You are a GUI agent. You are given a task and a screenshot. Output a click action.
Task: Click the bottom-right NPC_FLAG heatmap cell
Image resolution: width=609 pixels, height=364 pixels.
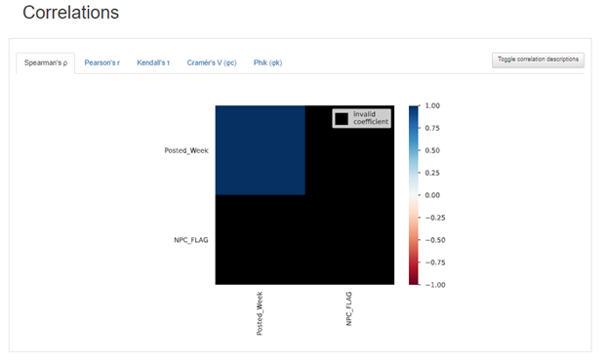(349, 240)
